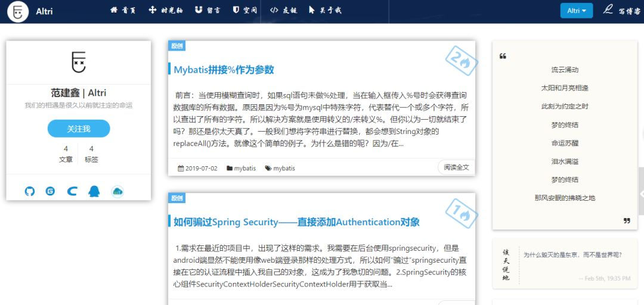The image size is (644, 305).
Task: Click the hot rank 1 flame badge
Action: [x=462, y=213]
